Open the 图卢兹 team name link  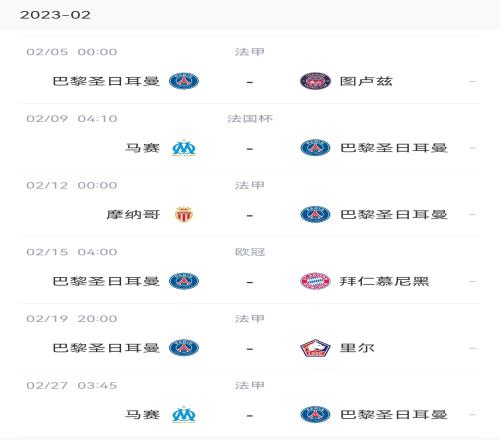pos(366,81)
